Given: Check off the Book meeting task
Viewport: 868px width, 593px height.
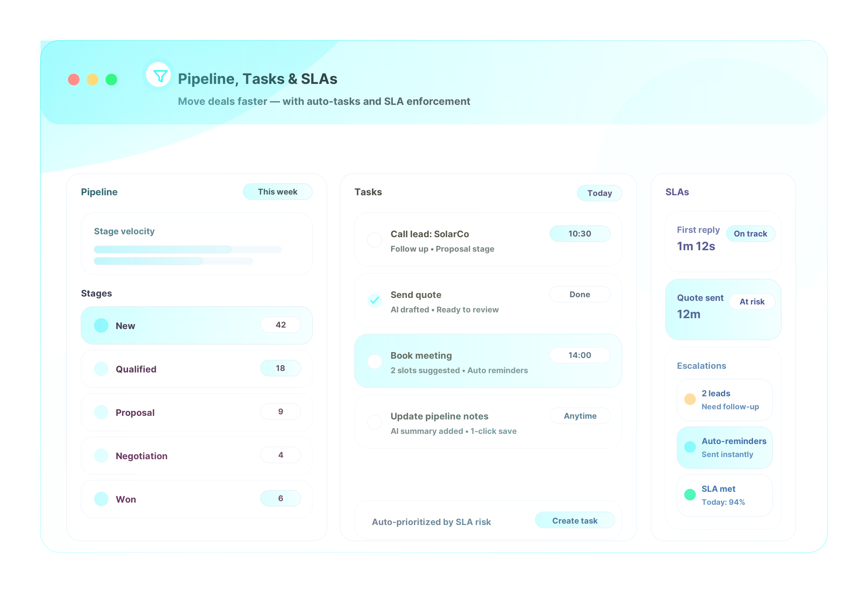Looking at the screenshot, I should (x=374, y=362).
